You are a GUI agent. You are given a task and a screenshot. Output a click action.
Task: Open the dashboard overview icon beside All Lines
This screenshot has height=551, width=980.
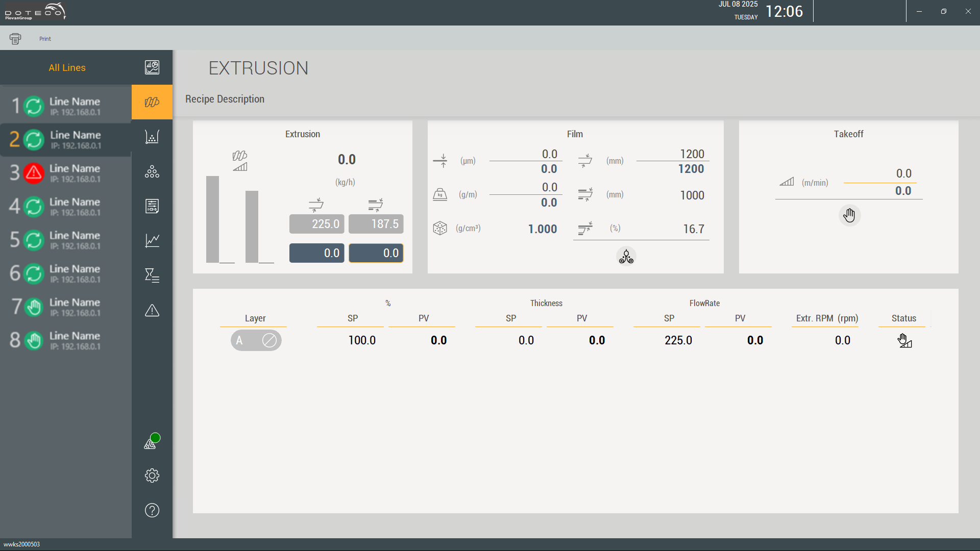(x=152, y=67)
